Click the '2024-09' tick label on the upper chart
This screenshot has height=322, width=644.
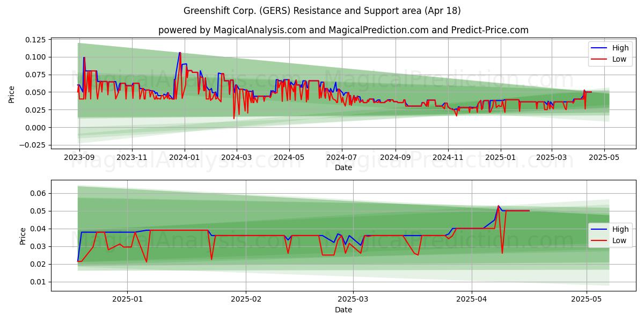click(x=396, y=158)
